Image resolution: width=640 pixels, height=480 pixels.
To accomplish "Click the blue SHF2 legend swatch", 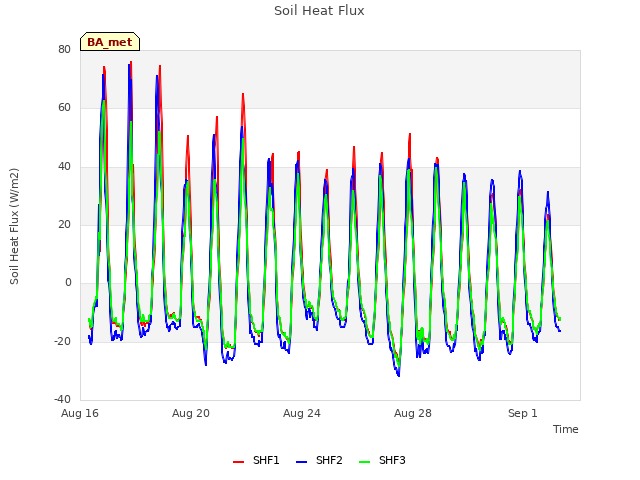I will (301, 462).
